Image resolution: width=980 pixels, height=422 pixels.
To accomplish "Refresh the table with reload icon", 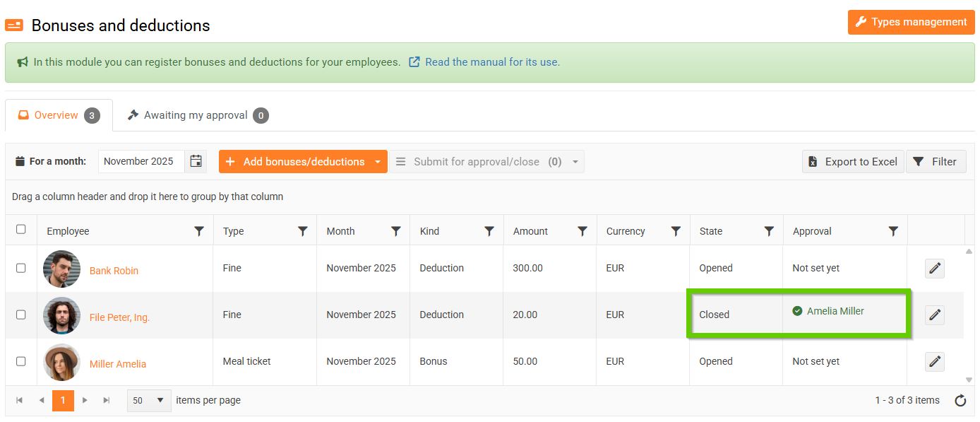I will coord(960,401).
